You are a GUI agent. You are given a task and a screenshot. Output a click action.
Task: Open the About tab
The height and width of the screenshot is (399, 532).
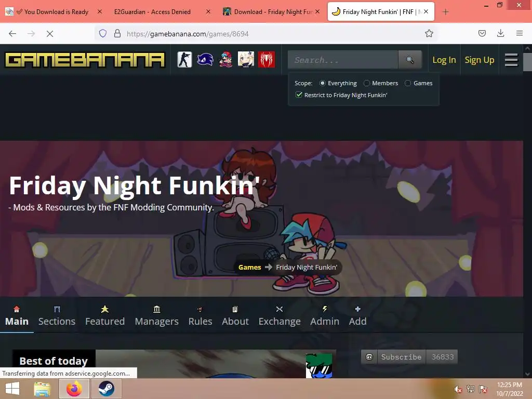[235, 316]
